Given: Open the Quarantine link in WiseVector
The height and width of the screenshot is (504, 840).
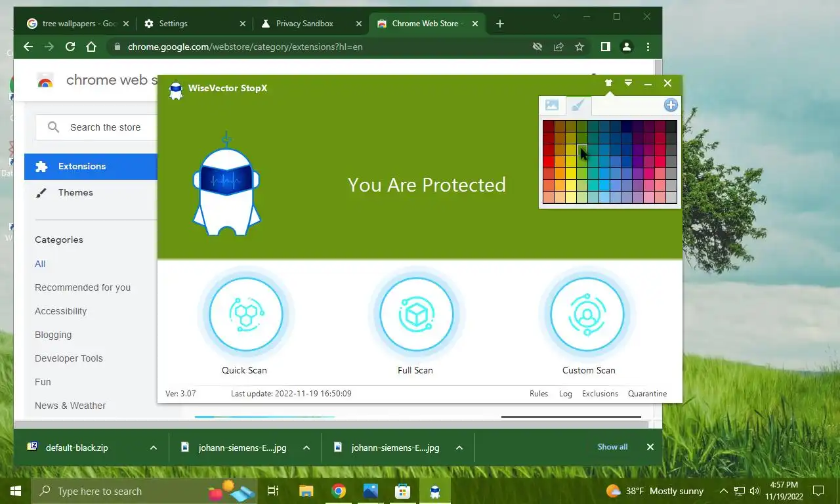Looking at the screenshot, I should [647, 394].
